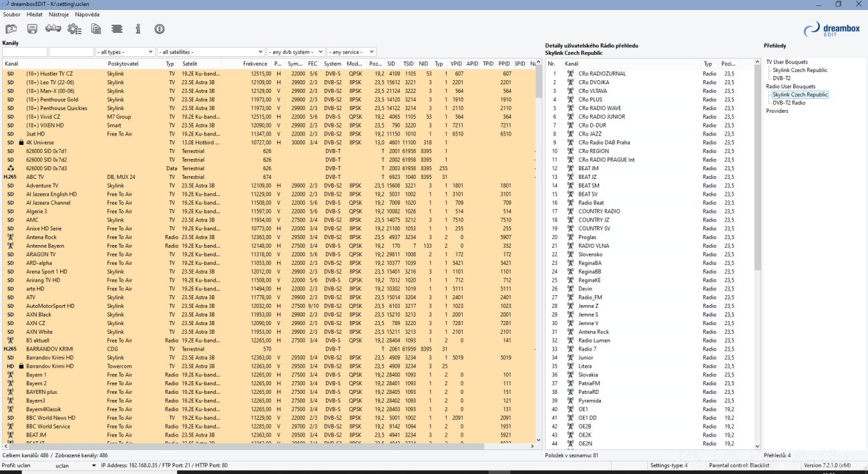Open the Nápověda menu

[87, 14]
